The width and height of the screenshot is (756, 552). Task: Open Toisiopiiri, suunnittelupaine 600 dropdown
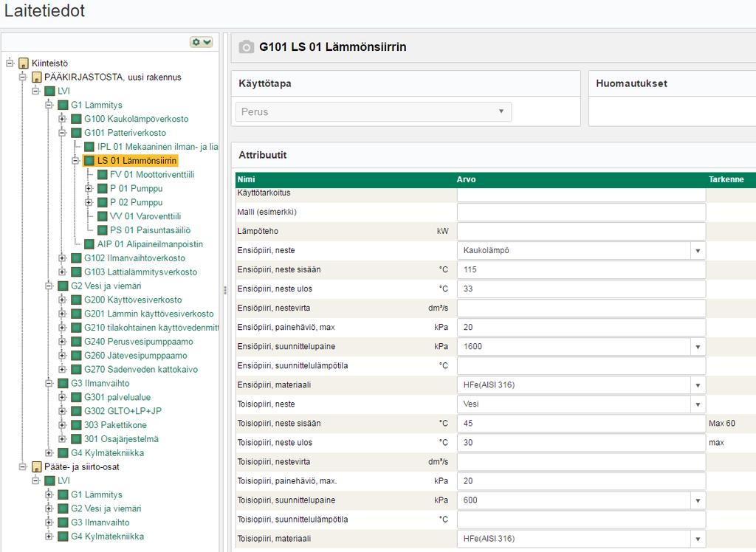(x=698, y=500)
